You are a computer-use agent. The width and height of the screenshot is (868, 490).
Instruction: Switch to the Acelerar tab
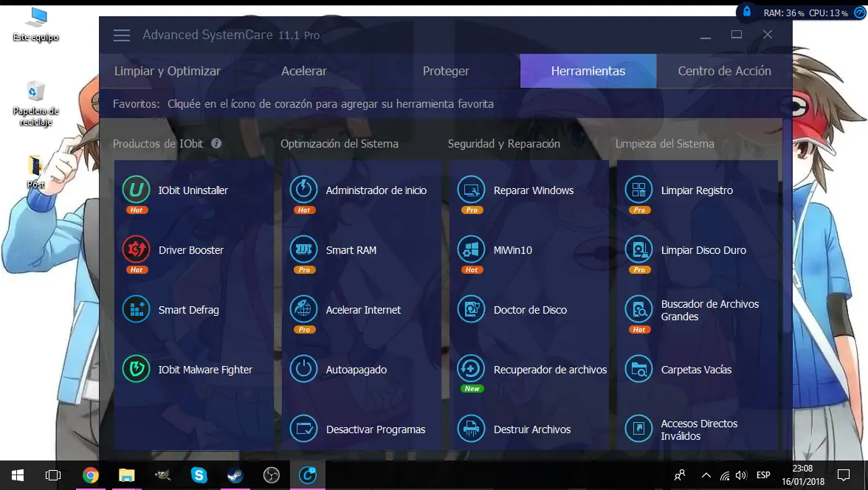(304, 71)
